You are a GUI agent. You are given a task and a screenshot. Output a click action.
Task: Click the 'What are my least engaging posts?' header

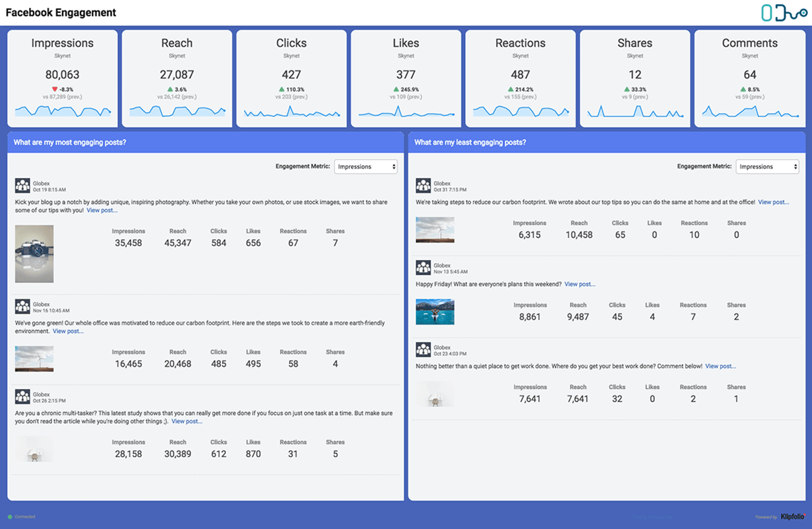pyautogui.click(x=470, y=143)
